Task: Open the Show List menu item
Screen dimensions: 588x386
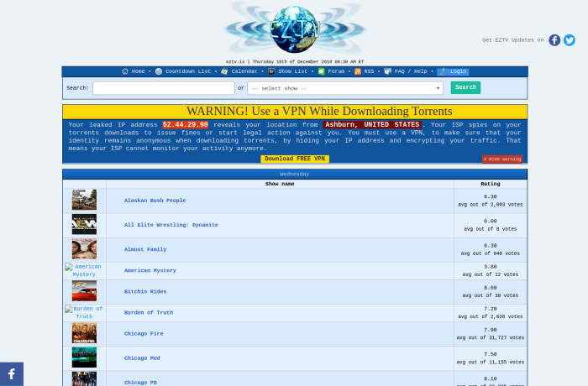Action: (x=292, y=71)
